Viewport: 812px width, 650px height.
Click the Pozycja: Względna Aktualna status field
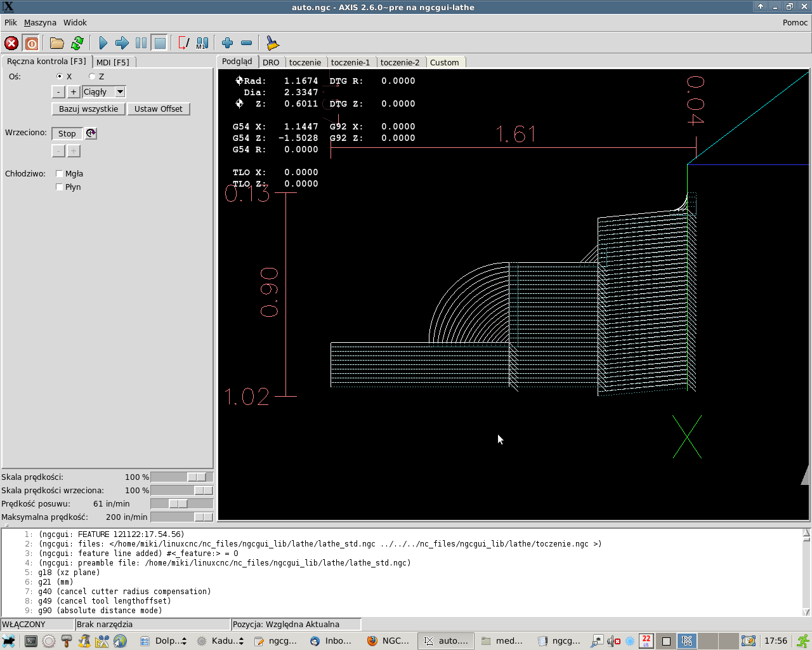pyautogui.click(x=296, y=624)
